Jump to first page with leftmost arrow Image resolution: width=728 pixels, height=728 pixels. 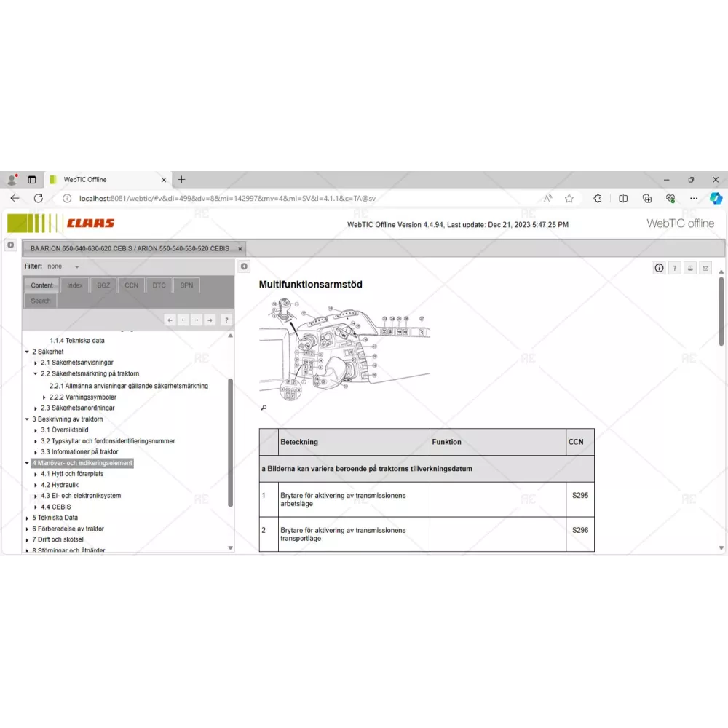tap(170, 320)
